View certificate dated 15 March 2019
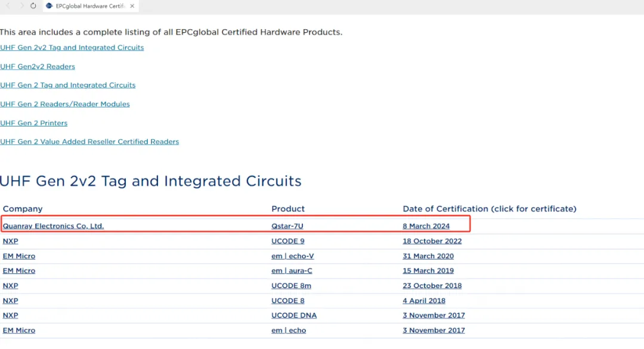 pos(428,271)
